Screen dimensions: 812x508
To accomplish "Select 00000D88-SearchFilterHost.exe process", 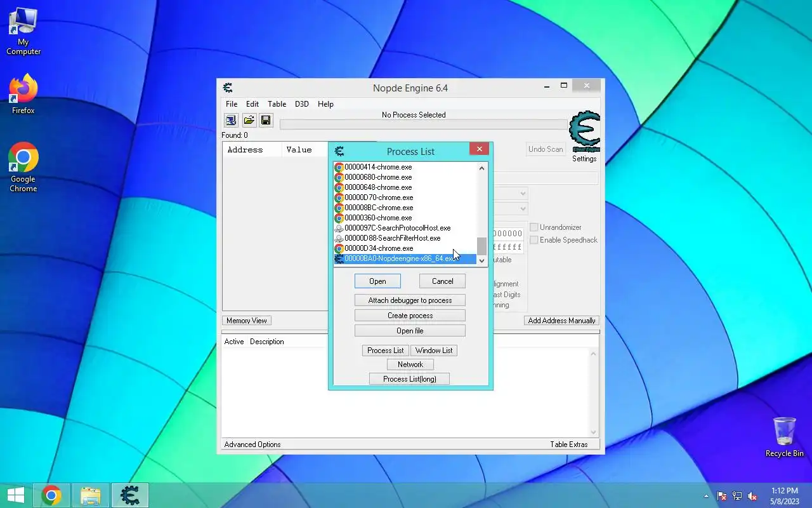I will pos(405,238).
